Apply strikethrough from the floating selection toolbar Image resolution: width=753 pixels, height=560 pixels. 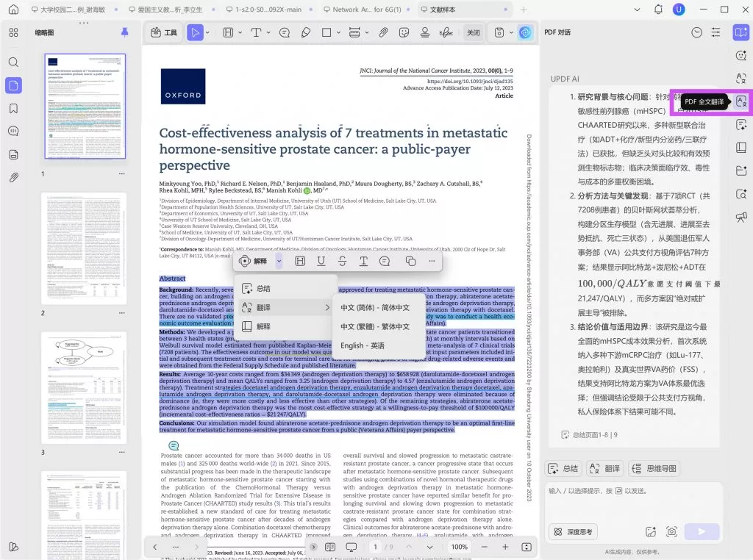click(x=342, y=261)
